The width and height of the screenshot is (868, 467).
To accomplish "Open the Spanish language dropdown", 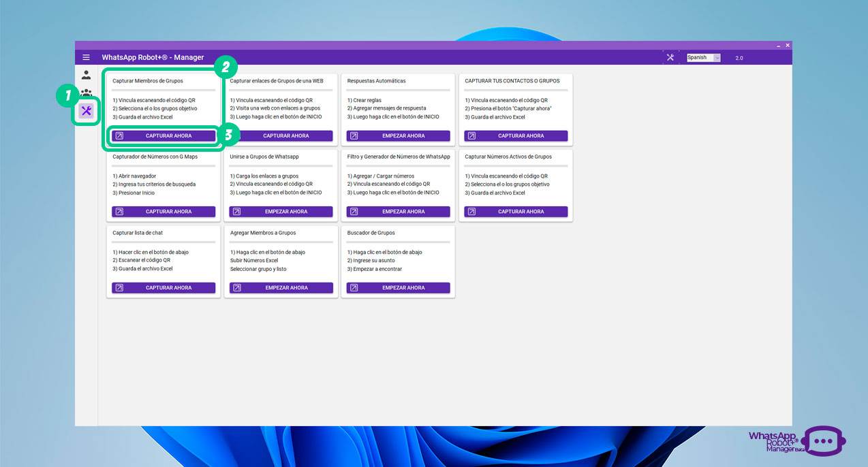I will (703, 58).
